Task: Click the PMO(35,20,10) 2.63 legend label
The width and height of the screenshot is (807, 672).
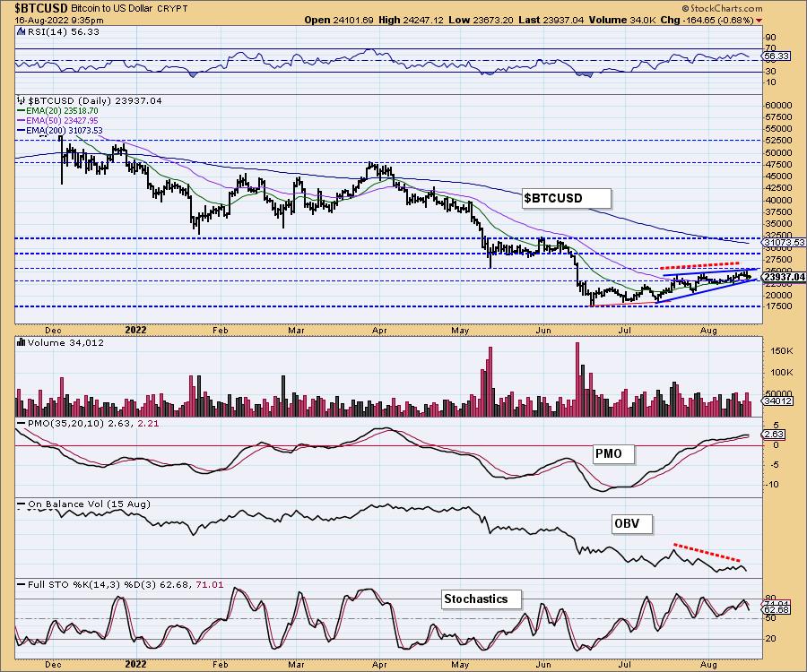Action: click(x=78, y=423)
